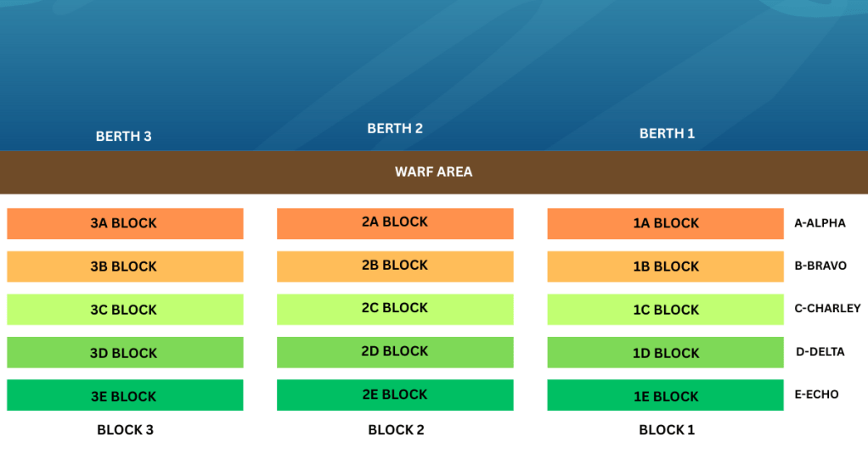The image size is (868, 454).
Task: Choose the 1D BLOCK bar
Action: point(665,352)
